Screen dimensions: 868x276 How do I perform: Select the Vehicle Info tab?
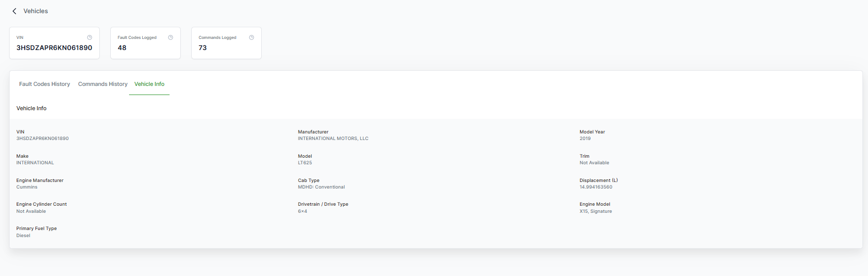tap(149, 84)
